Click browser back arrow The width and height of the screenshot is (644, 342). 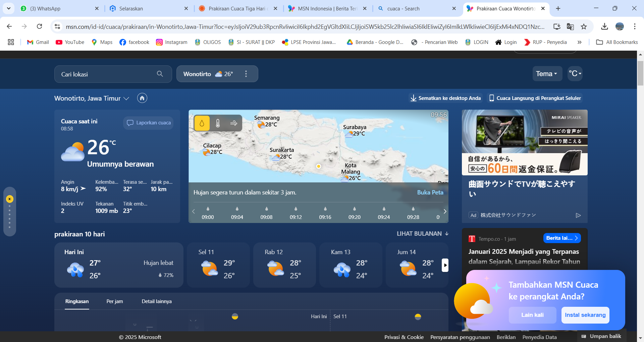(x=9, y=26)
